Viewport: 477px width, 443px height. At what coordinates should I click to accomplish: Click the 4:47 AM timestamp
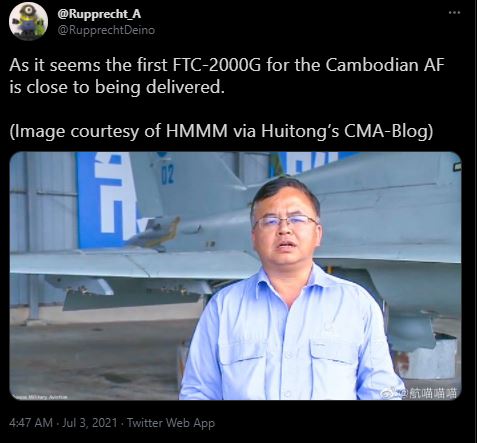point(31,423)
